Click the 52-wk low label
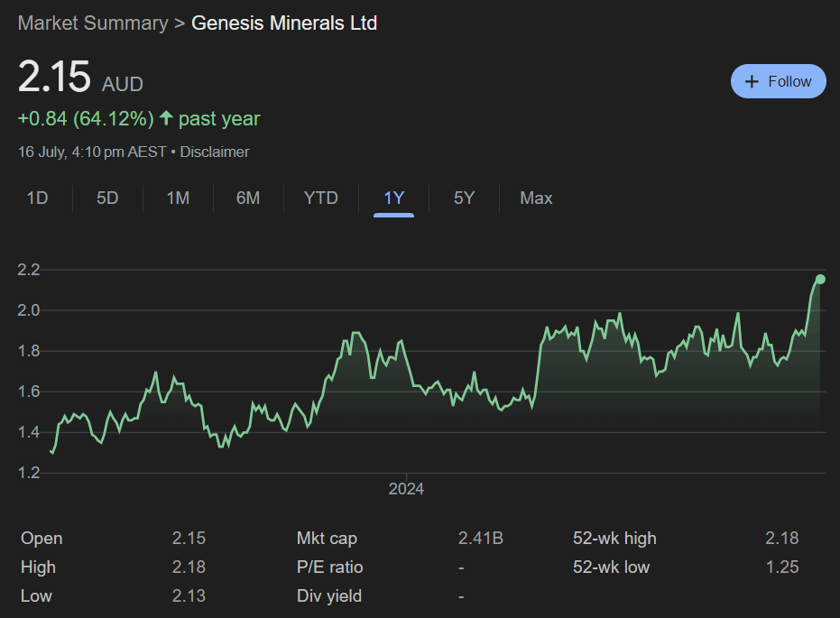The height and width of the screenshot is (618, 840). click(x=611, y=567)
